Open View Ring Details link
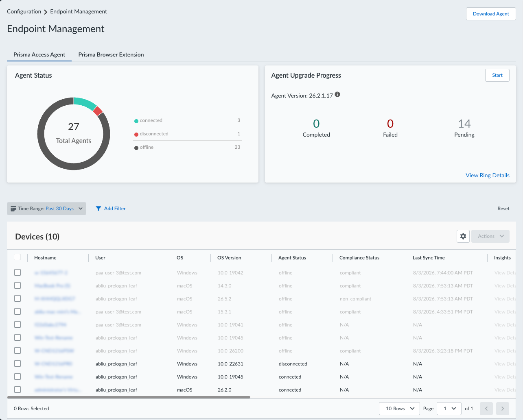Image resolution: width=523 pixels, height=420 pixels. tap(488, 175)
